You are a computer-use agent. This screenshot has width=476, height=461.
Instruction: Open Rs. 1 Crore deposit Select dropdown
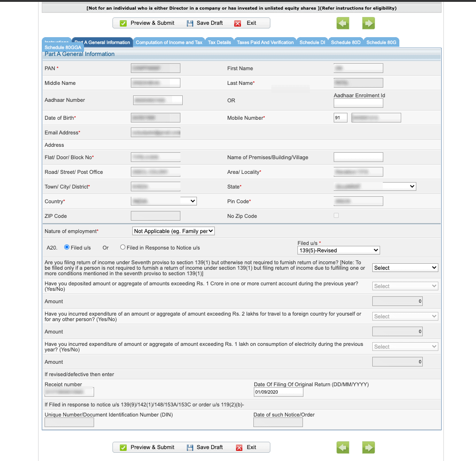(x=405, y=286)
